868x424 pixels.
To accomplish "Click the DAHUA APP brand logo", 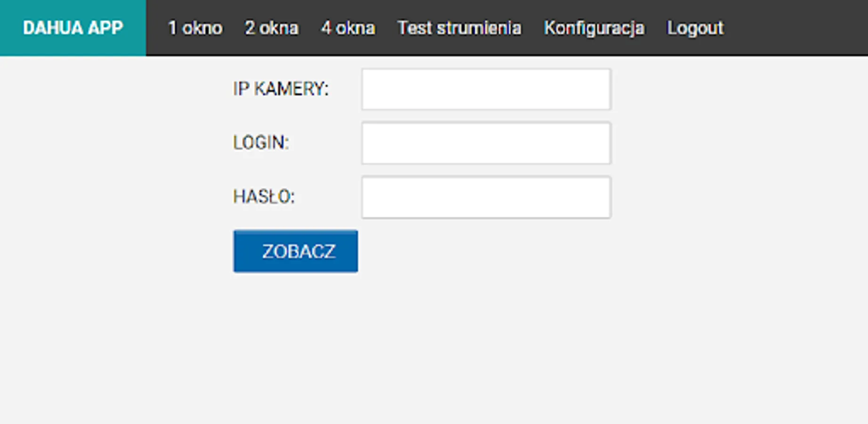I will point(73,28).
